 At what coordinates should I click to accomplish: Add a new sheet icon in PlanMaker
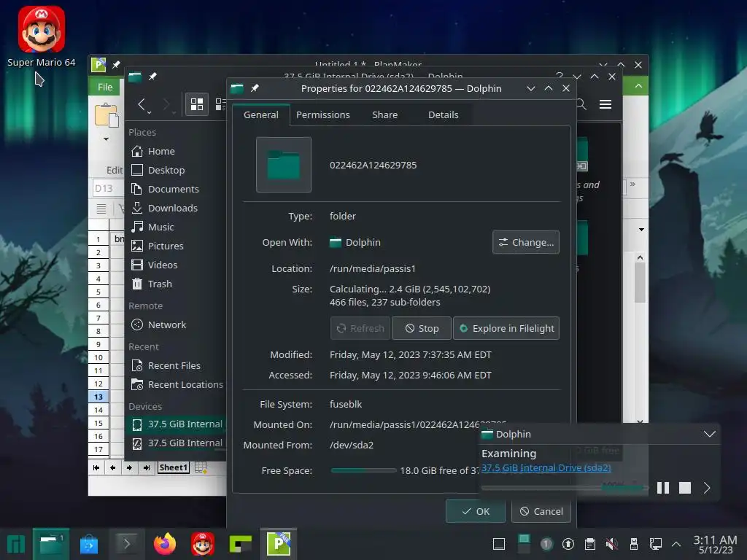click(x=201, y=467)
